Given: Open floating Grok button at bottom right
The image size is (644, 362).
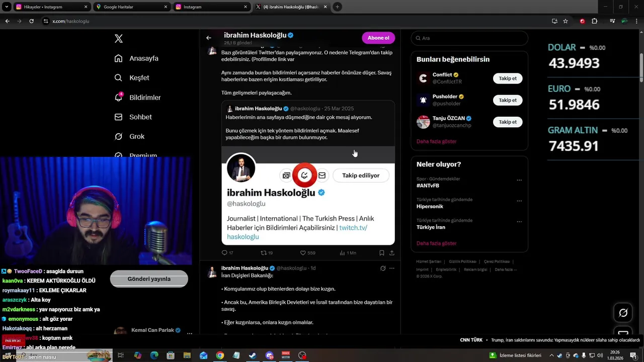Looking at the screenshot, I should click(x=623, y=313).
